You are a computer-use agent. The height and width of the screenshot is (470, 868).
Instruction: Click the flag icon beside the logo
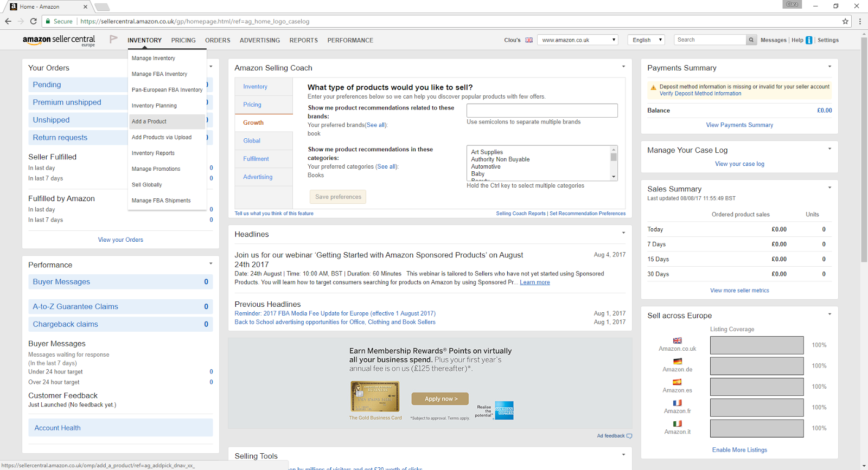113,39
